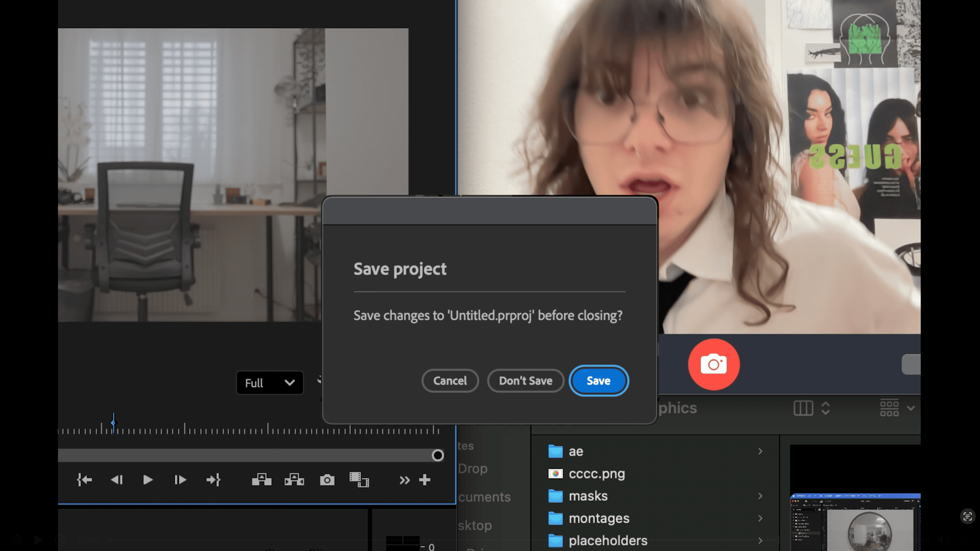Toggle comparison view icon
The image size is (980, 551).
coord(359,480)
